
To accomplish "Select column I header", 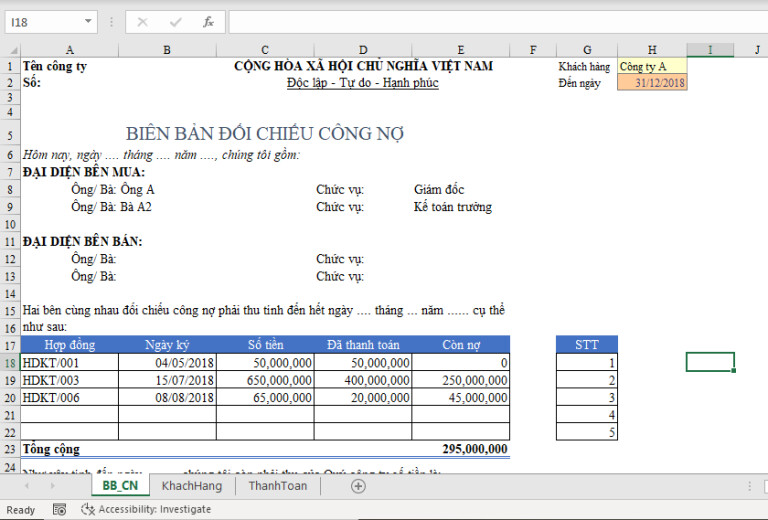I will (x=710, y=50).
